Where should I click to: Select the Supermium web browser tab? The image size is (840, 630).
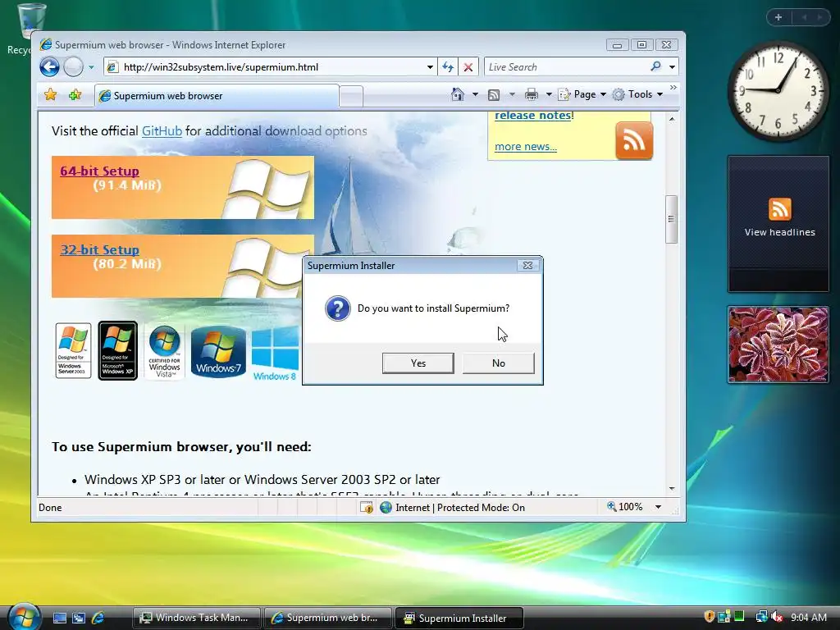pyautogui.click(x=217, y=96)
